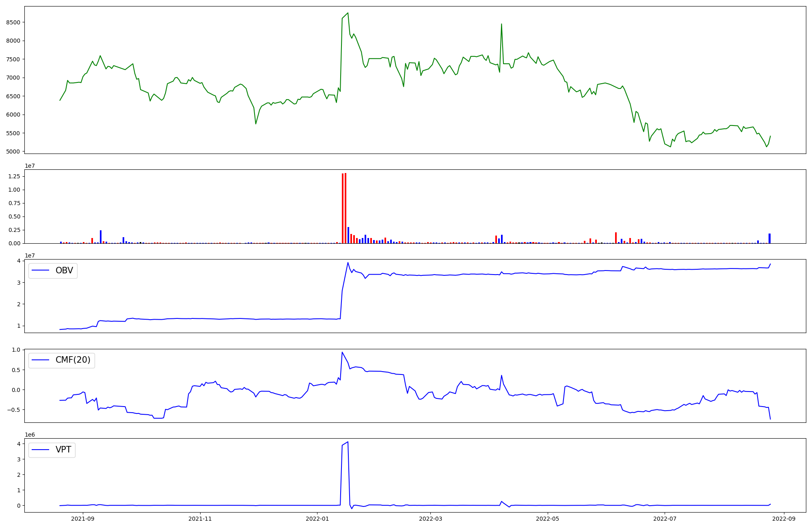
Task: Click the VPT legend label
Action: pyautogui.click(x=63, y=450)
